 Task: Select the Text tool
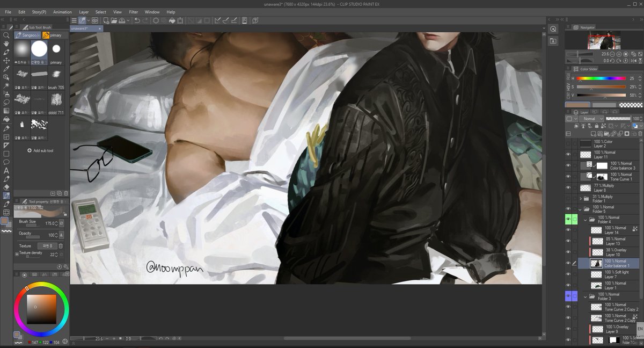[6, 170]
